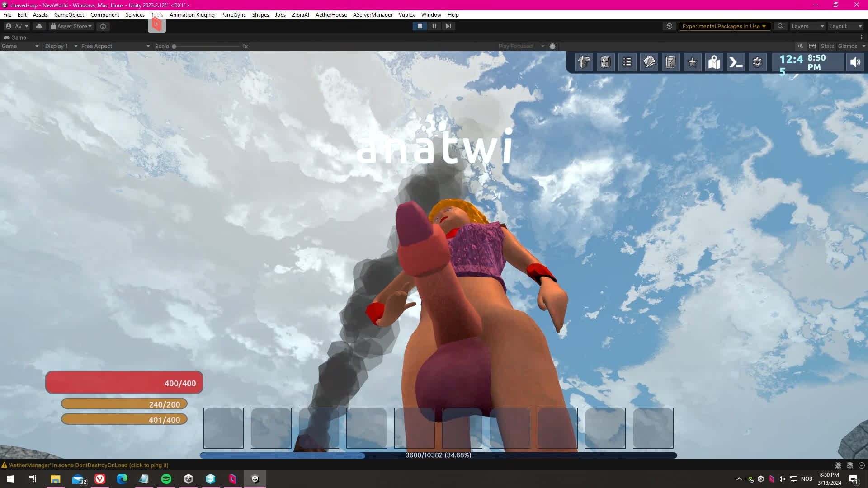This screenshot has height=488, width=868.
Task: Open the list menu icon
Action: click(627, 62)
